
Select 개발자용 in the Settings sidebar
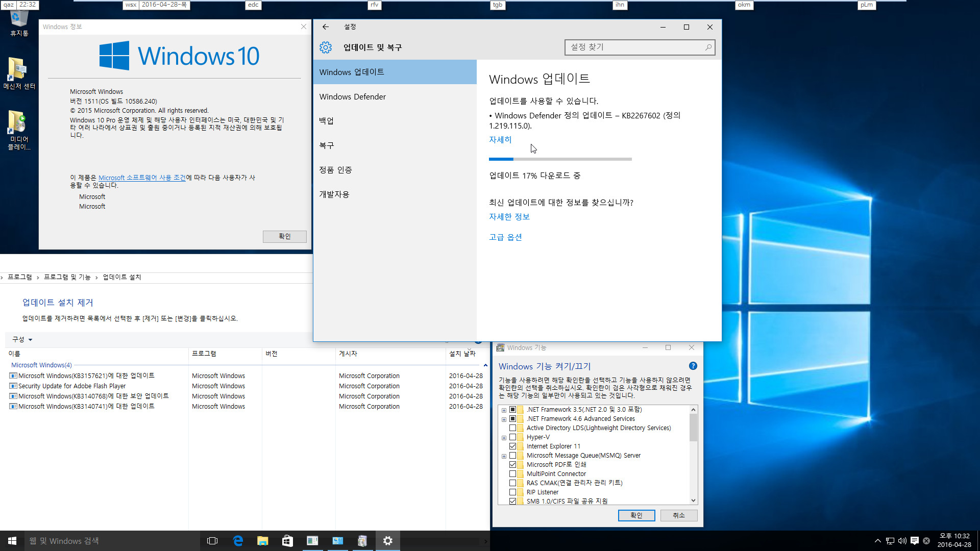tap(395, 194)
